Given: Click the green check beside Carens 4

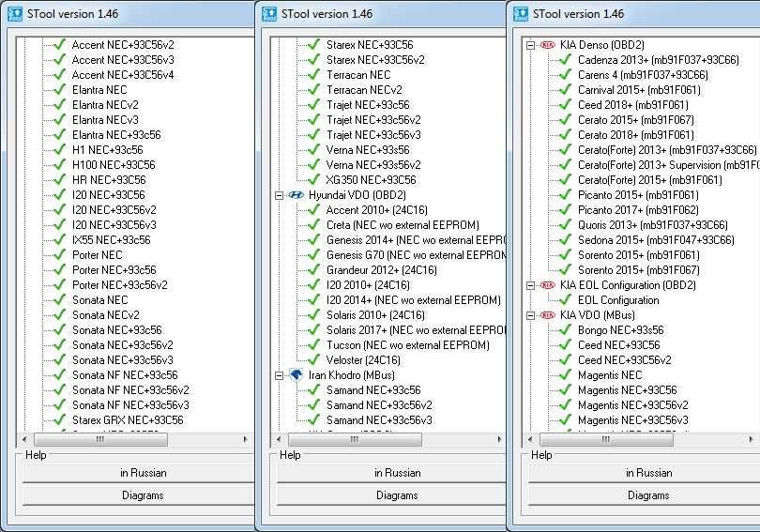Looking at the screenshot, I should tap(565, 75).
